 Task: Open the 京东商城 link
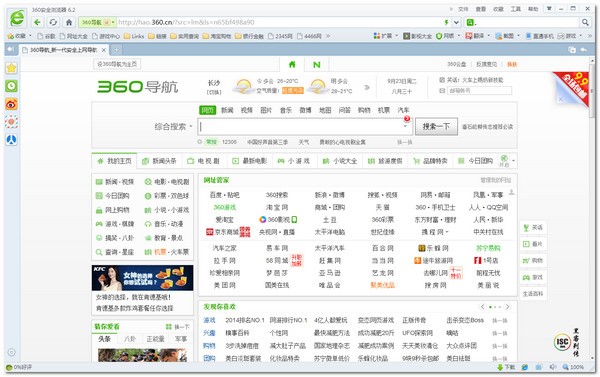[227, 232]
